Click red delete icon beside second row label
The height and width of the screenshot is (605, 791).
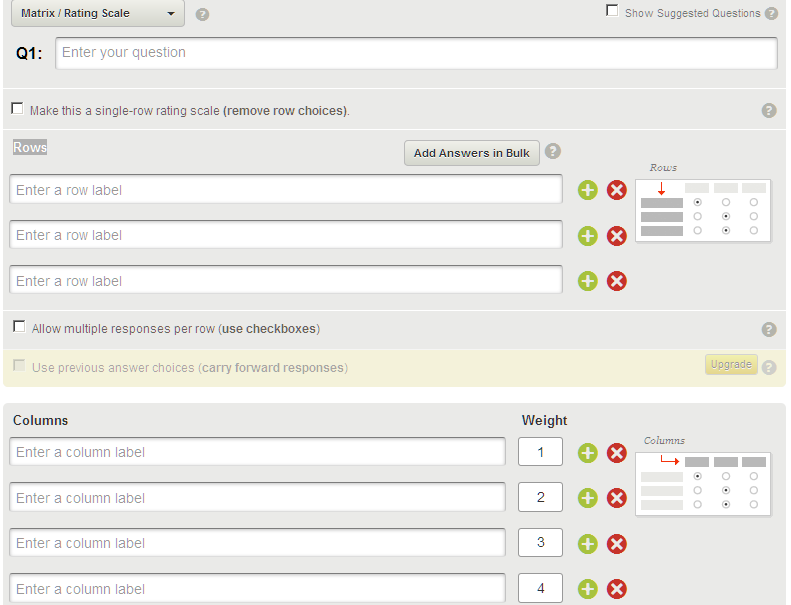click(x=617, y=236)
